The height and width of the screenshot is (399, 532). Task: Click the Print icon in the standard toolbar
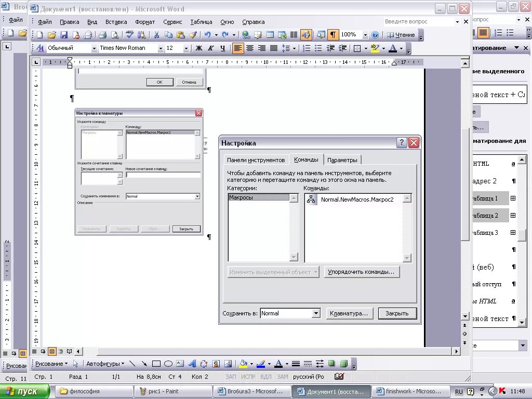point(102,35)
